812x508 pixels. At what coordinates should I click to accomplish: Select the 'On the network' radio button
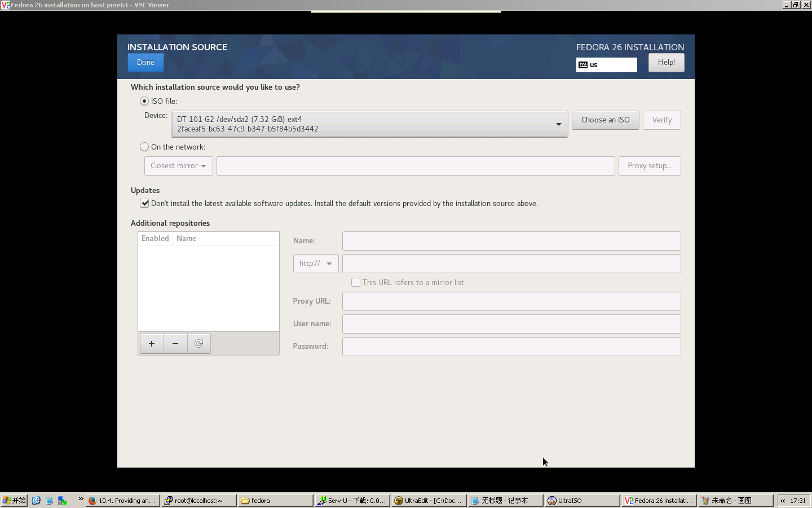145,147
